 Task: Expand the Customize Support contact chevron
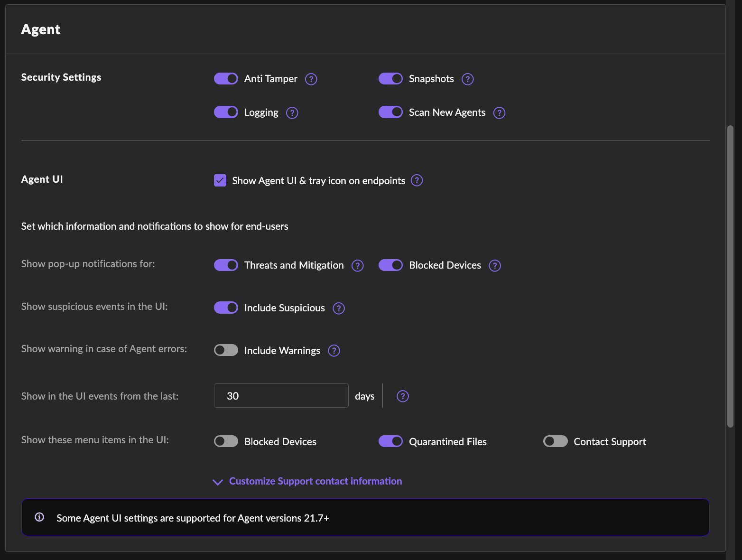[218, 482]
